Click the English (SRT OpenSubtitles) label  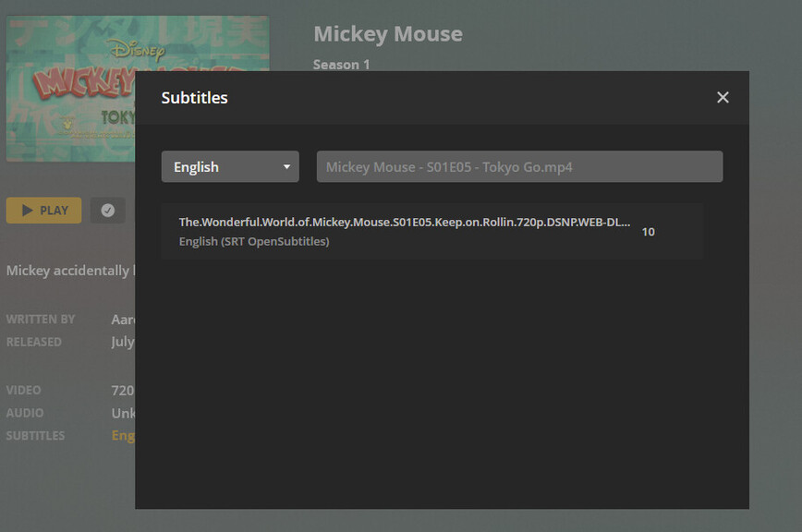click(x=254, y=241)
